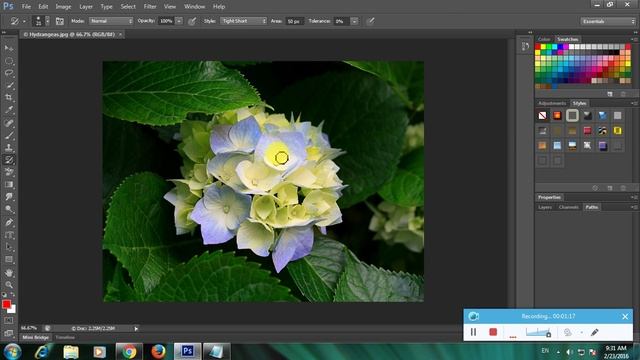The width and height of the screenshot is (640, 360).
Task: Click the Windows Start button
Action: (13, 351)
